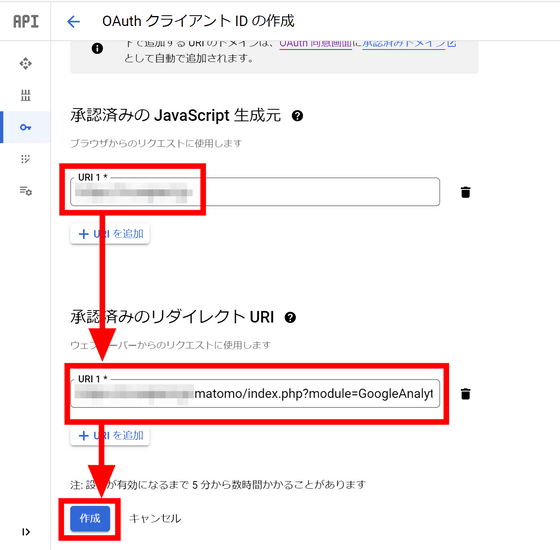Image resolution: width=560 pixels, height=550 pixels.
Task: Go back using the blue arrow icon
Action: 74,21
